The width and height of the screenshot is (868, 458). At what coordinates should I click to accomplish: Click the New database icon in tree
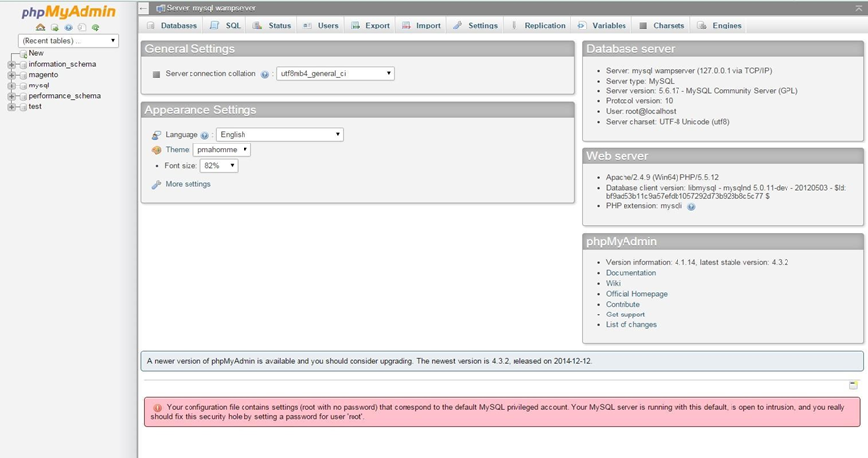[x=22, y=54]
